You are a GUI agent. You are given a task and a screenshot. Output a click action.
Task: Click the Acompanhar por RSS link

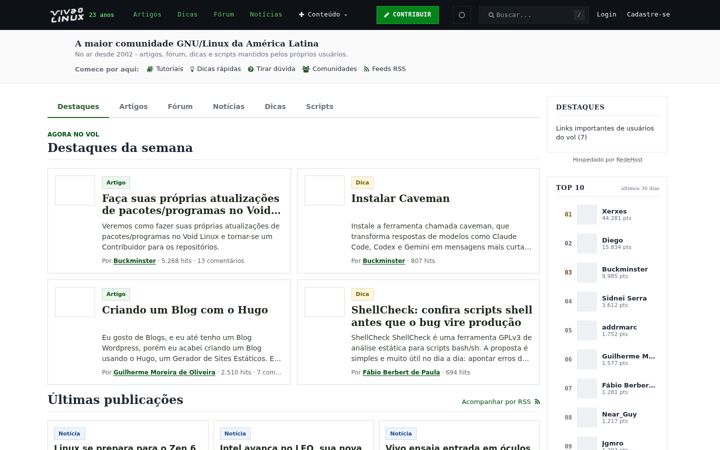pos(501,402)
